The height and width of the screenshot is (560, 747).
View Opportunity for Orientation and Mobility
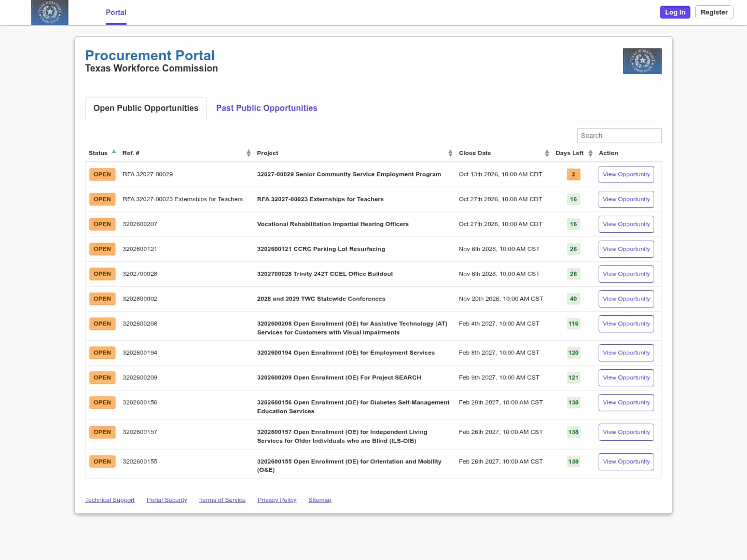[626, 462]
